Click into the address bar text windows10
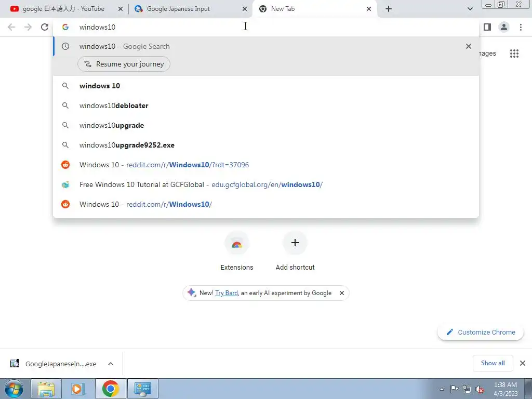Screen dimensions: 532x399 [x=97, y=27]
